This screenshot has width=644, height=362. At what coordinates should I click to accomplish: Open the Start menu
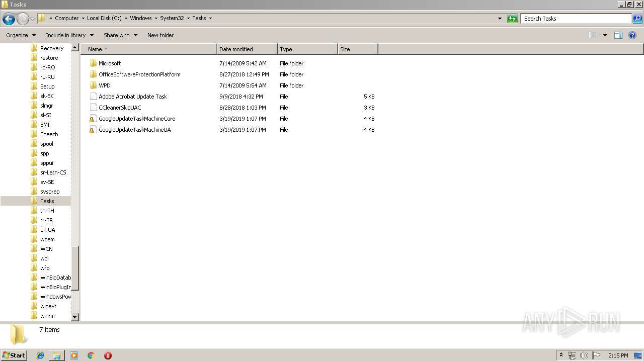pos(14,355)
